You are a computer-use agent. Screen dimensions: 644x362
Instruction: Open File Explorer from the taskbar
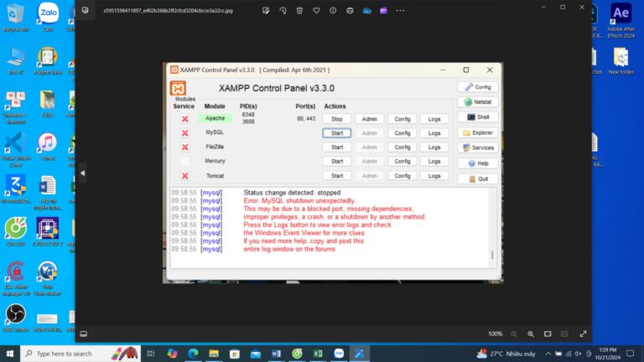tap(214, 354)
